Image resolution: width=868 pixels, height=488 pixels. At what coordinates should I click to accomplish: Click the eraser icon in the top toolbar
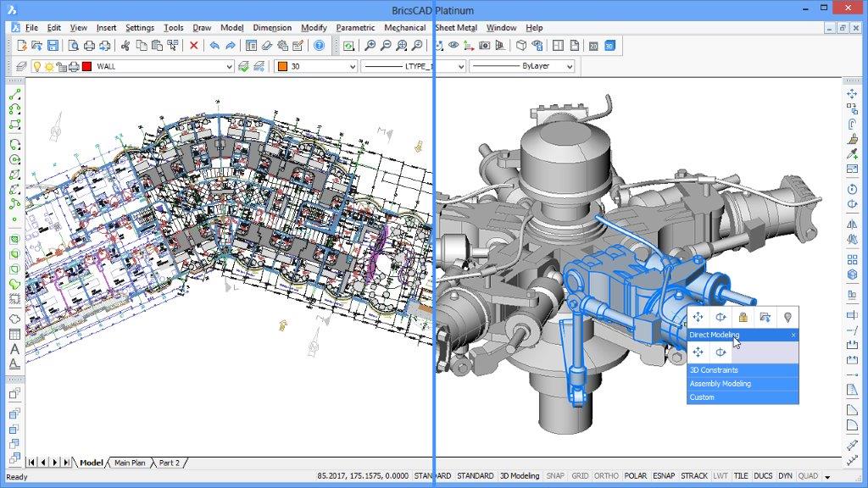tap(267, 46)
